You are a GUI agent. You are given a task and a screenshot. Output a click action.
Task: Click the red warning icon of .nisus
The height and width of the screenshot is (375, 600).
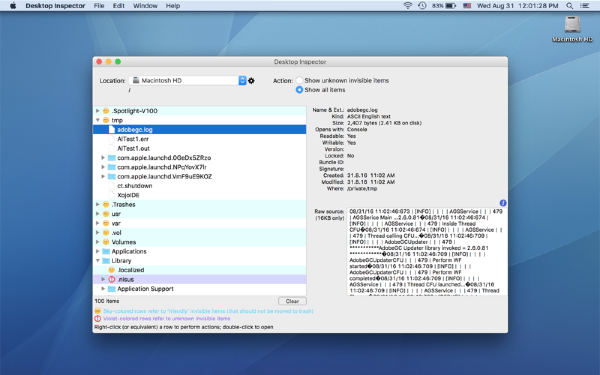click(x=112, y=279)
